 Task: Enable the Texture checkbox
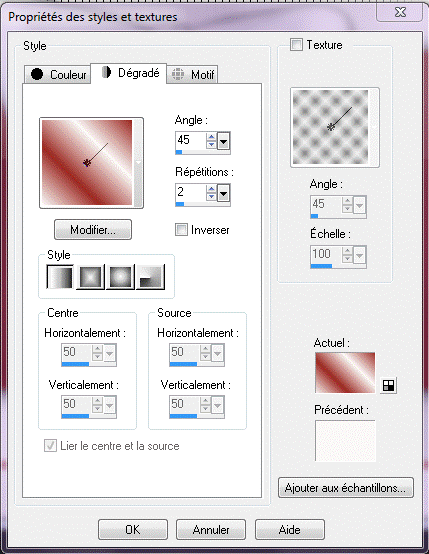pos(296,45)
